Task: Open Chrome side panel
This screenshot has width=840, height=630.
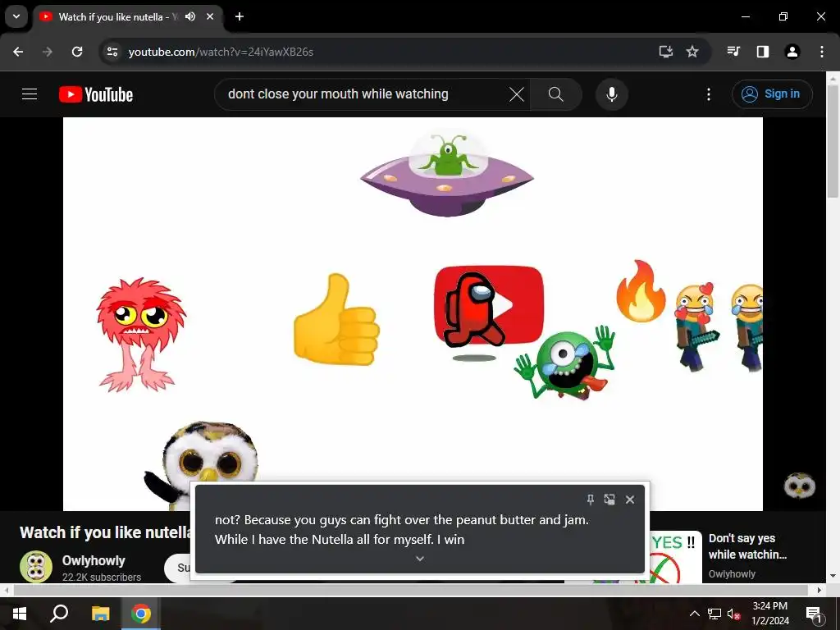Action: (x=762, y=52)
